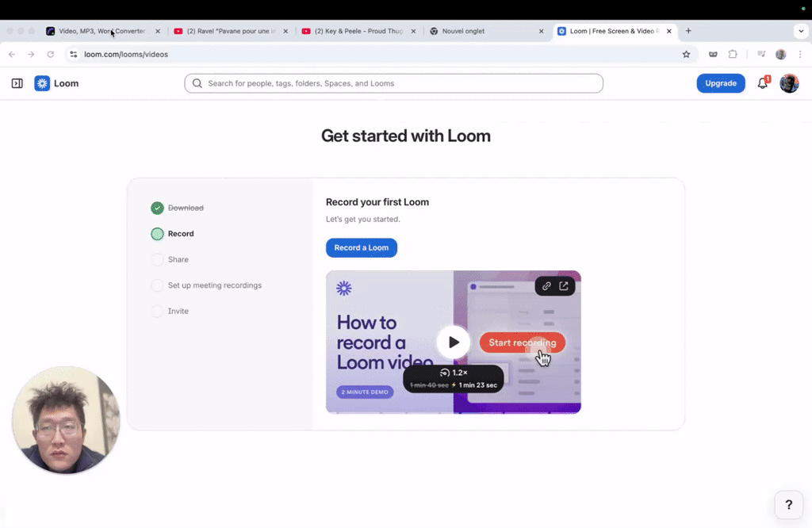The image size is (812, 528).
Task: Close the Loom tab
Action: tap(669, 31)
